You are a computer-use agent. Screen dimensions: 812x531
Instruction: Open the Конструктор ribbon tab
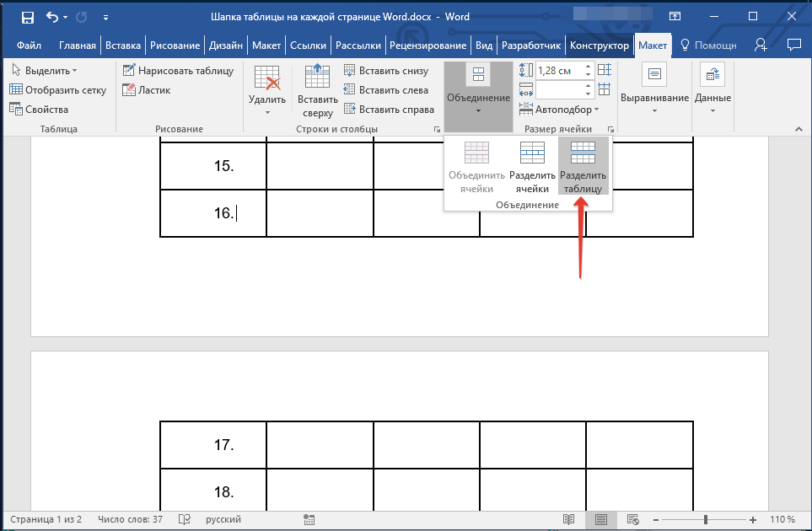pyautogui.click(x=599, y=46)
